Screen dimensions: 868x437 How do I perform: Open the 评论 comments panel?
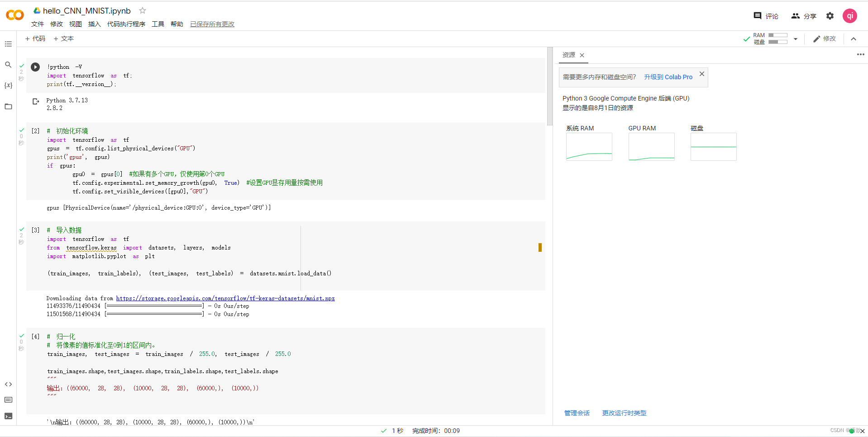(x=766, y=16)
